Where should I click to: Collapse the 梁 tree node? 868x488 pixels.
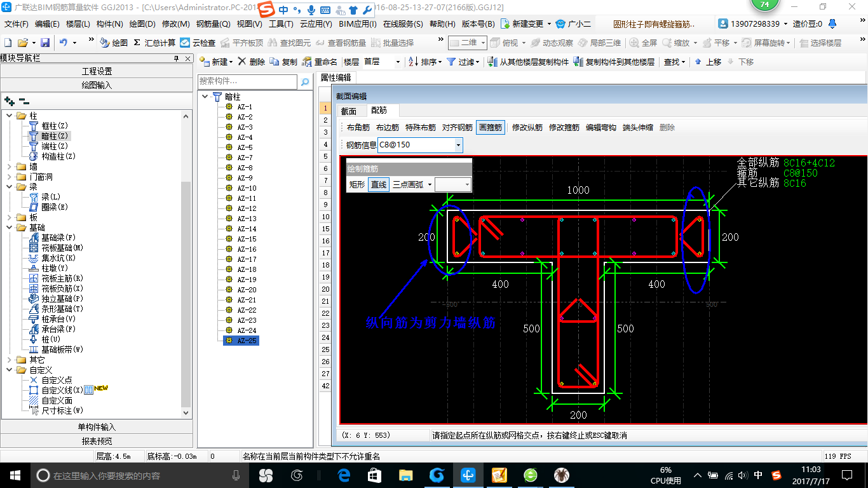[x=10, y=187]
